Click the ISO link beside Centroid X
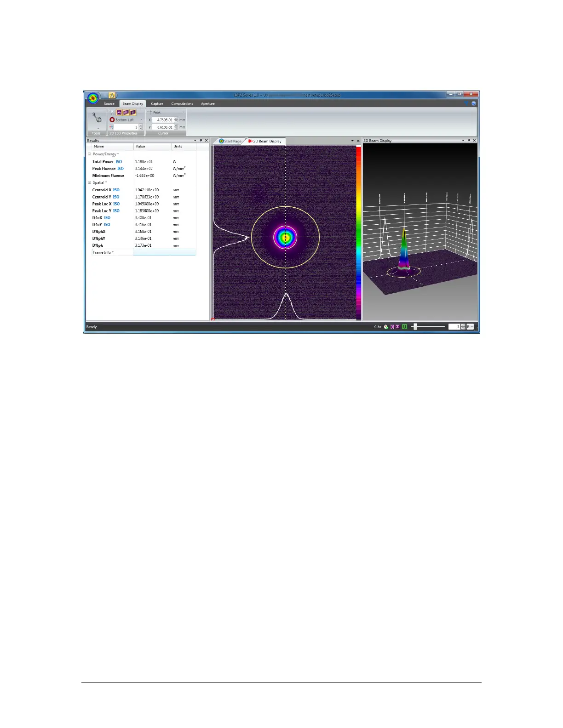 pyautogui.click(x=116, y=190)
